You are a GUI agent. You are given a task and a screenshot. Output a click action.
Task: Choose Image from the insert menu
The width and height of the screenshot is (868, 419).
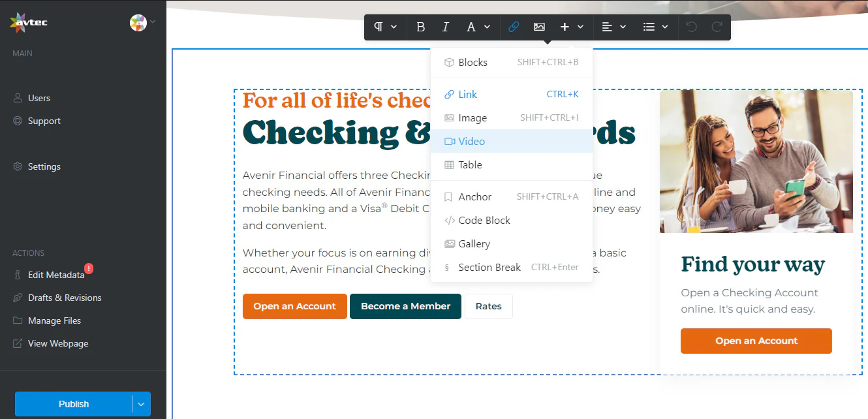pos(512,118)
